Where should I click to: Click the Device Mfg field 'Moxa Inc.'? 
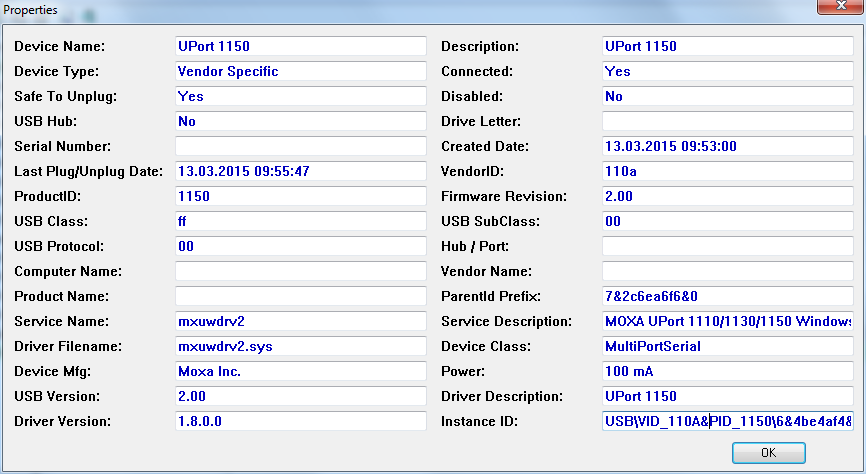click(300, 371)
